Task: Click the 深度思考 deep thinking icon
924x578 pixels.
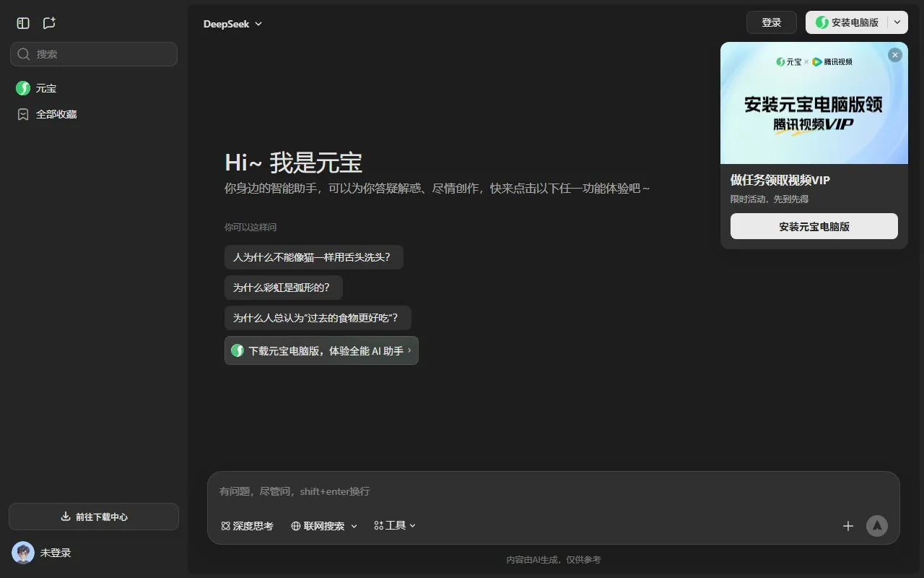Action: (x=225, y=526)
